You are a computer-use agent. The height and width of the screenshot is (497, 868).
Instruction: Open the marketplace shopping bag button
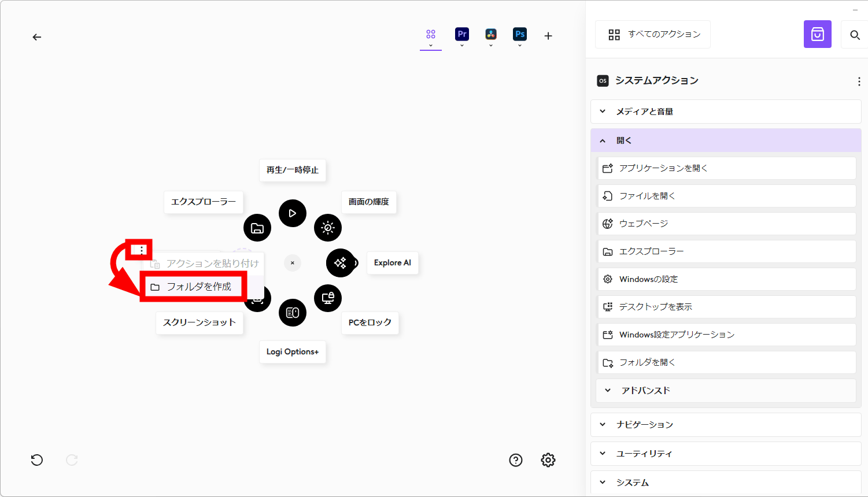817,35
